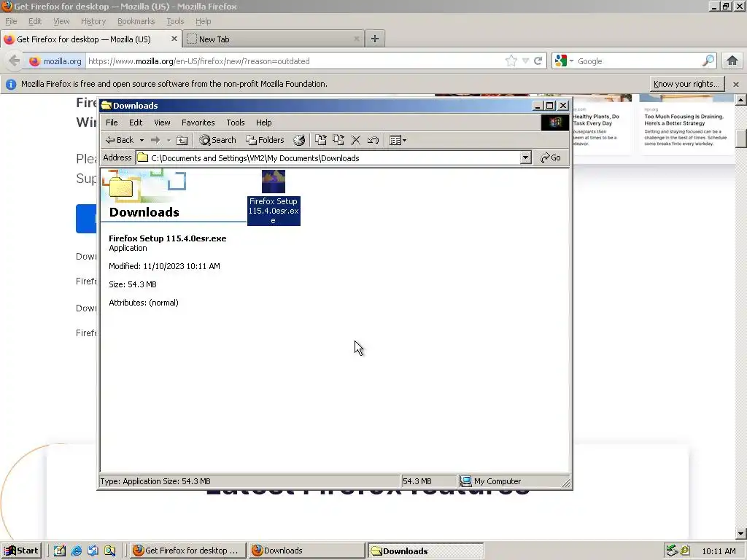
Task: Click the Copy To icon in Explorer
Action: coord(338,140)
